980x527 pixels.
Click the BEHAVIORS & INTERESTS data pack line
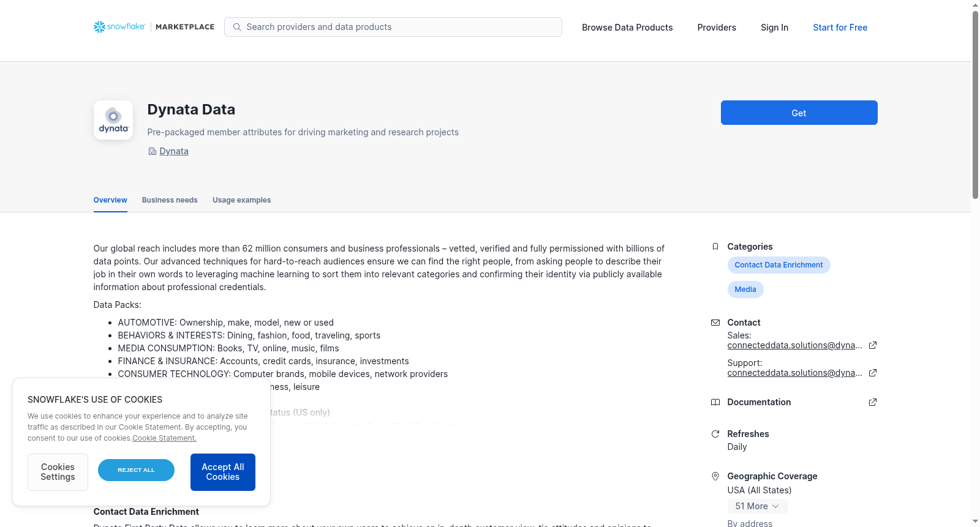click(249, 335)
